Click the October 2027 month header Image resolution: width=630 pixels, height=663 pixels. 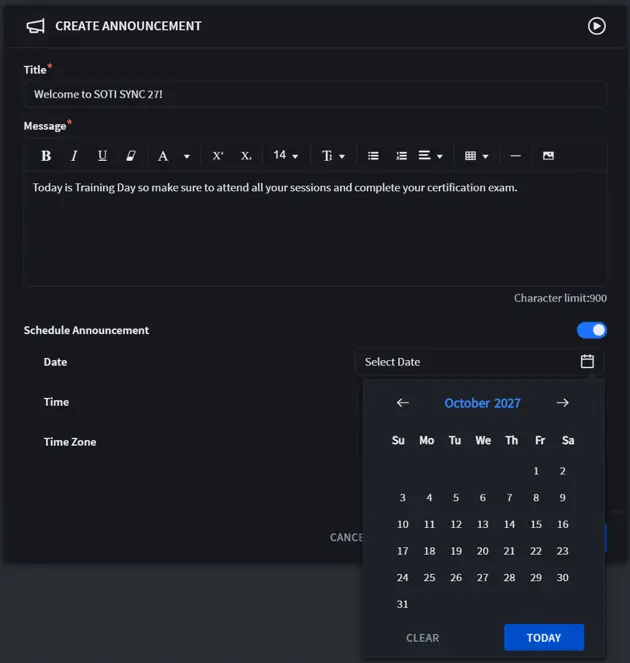482,403
